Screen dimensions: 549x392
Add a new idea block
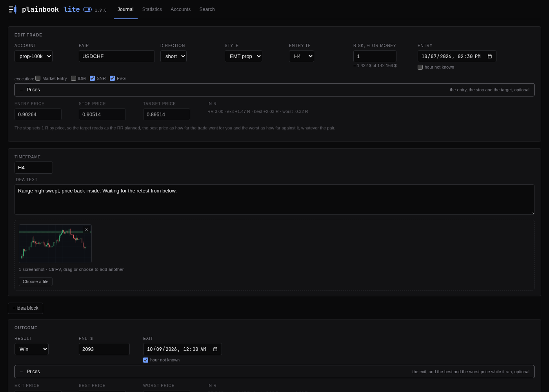point(25,308)
